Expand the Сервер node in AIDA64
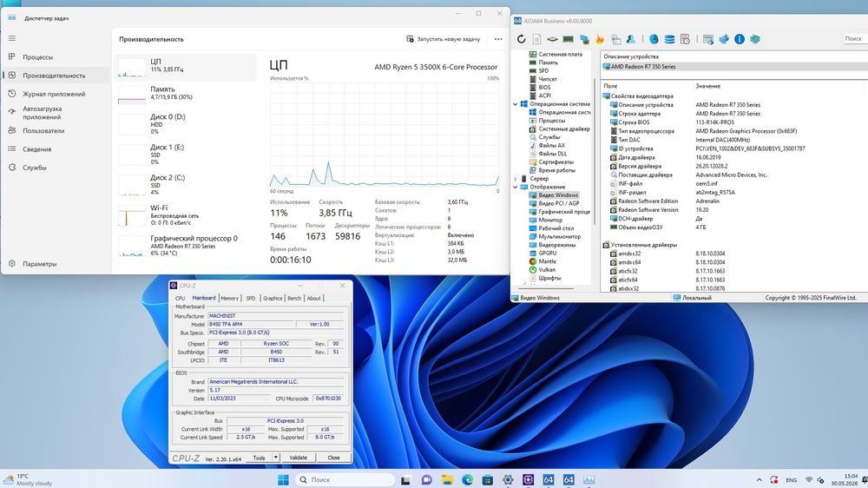This screenshot has width=868, height=488. click(x=516, y=179)
